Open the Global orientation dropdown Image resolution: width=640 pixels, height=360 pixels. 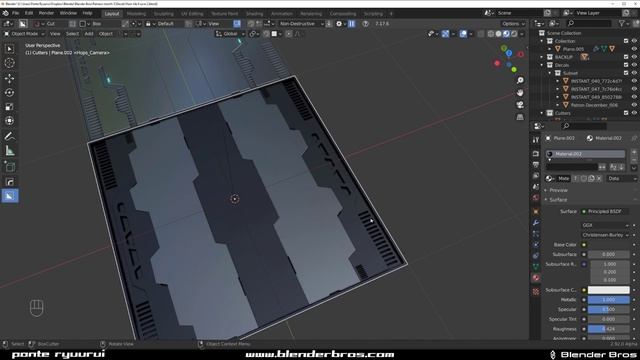[x=230, y=34]
